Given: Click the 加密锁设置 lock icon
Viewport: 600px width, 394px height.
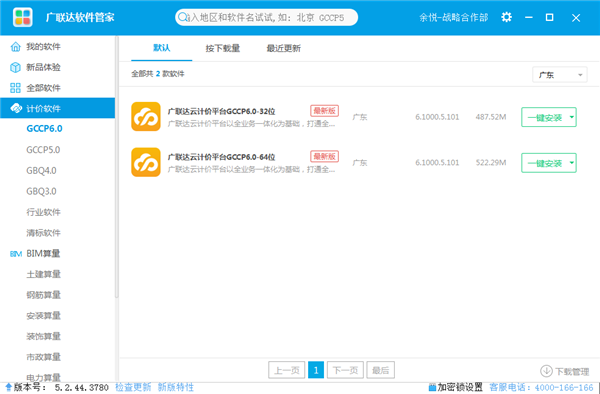Looking at the screenshot, I should click(x=432, y=387).
